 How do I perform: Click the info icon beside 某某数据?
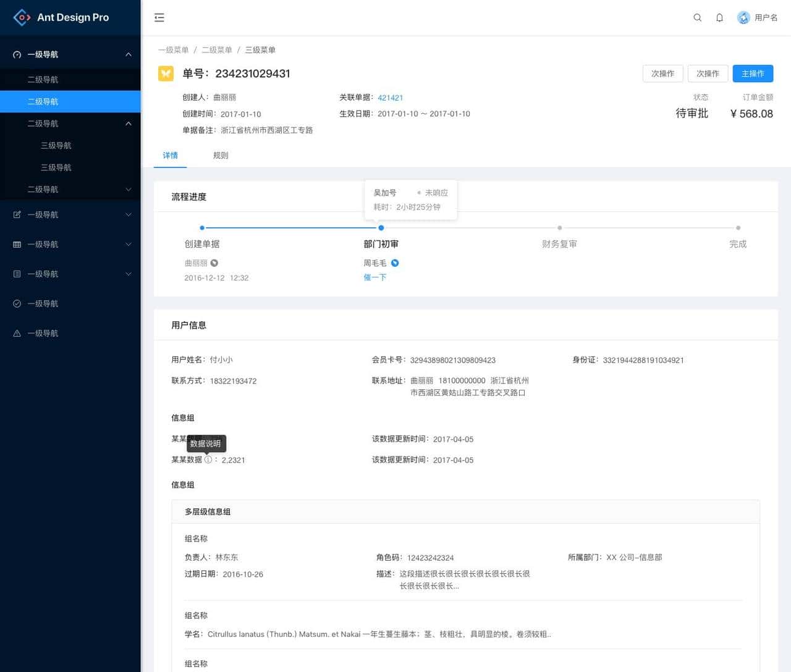coord(208,460)
